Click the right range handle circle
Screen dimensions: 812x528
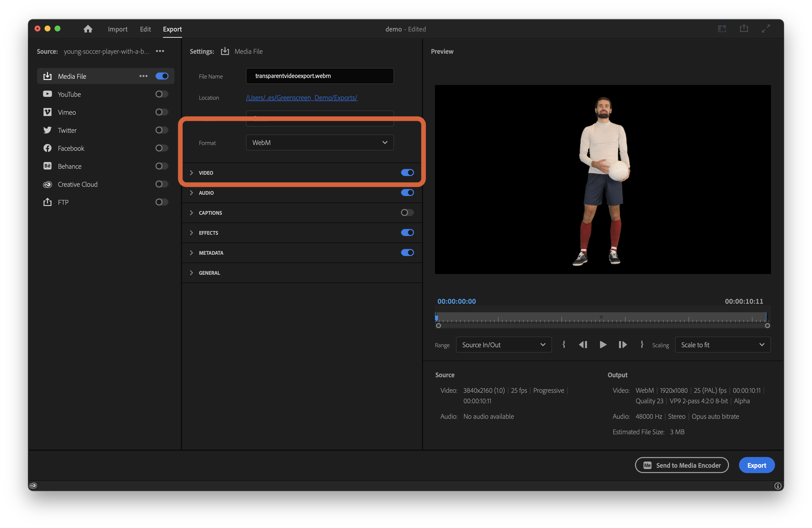tap(767, 326)
